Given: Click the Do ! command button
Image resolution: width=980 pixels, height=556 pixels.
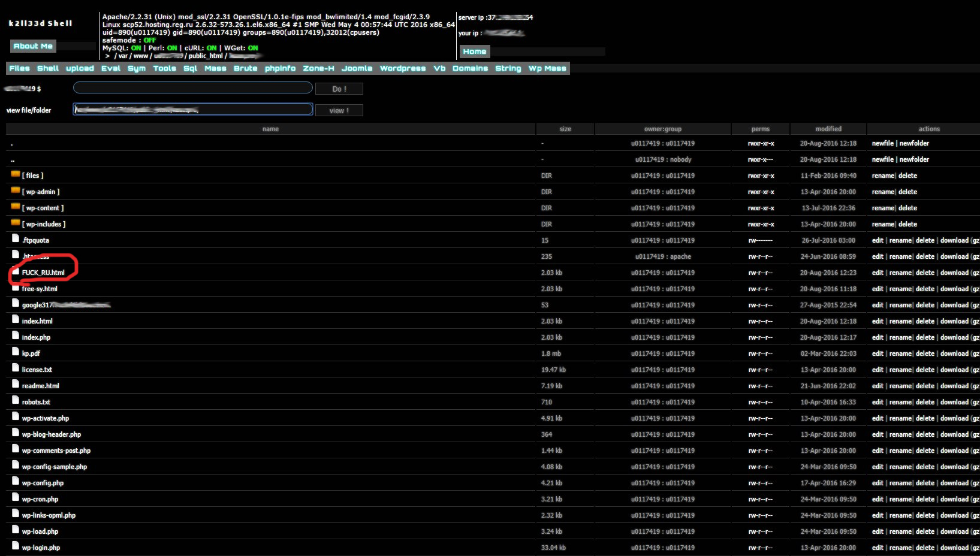Looking at the screenshot, I should pos(339,89).
